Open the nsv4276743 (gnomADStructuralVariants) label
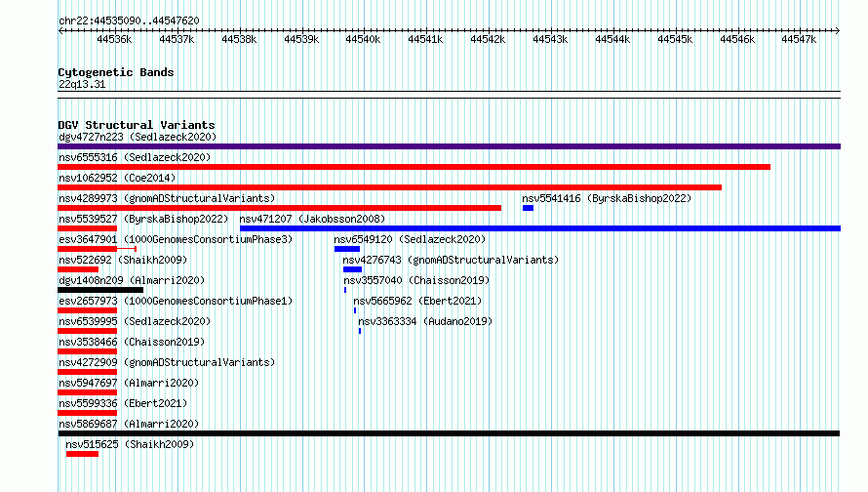This screenshot has height=492, width=868. pyautogui.click(x=451, y=260)
